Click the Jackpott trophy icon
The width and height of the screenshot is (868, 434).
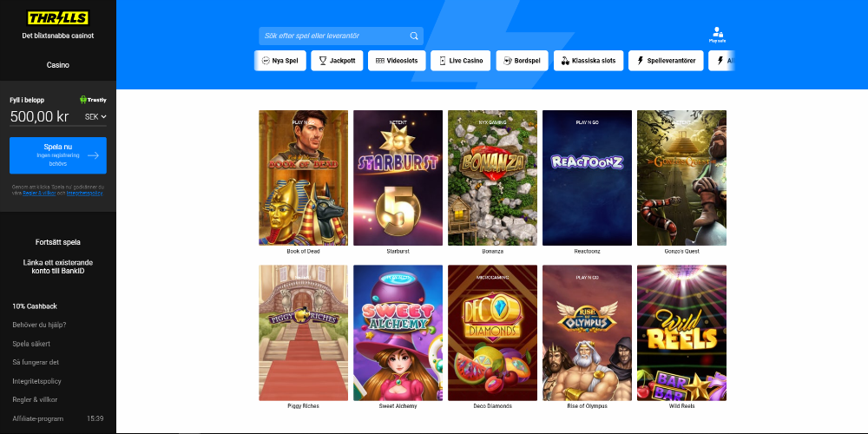(x=323, y=61)
